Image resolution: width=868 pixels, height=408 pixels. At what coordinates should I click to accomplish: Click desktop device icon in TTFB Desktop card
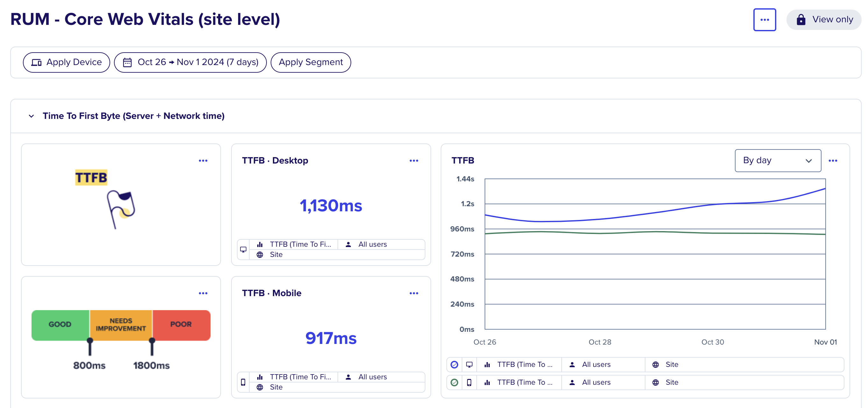coord(243,250)
